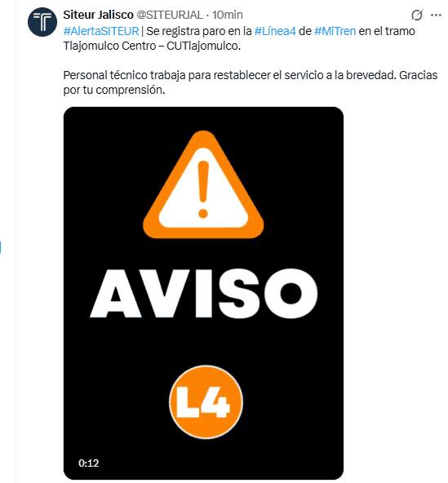Open the Siteur Jalisco display name link

click(x=98, y=15)
